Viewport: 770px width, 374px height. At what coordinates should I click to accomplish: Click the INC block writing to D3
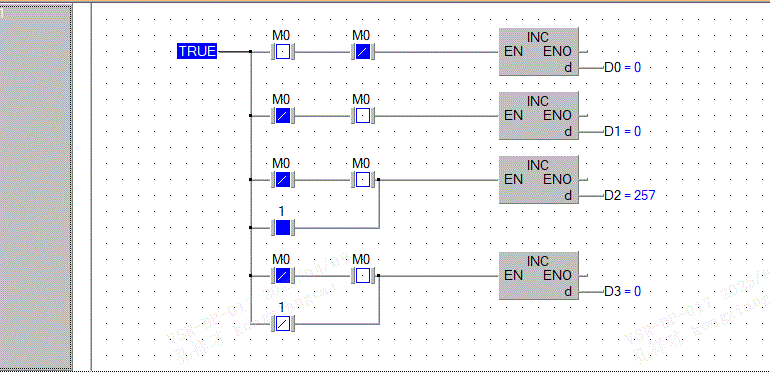click(x=539, y=276)
